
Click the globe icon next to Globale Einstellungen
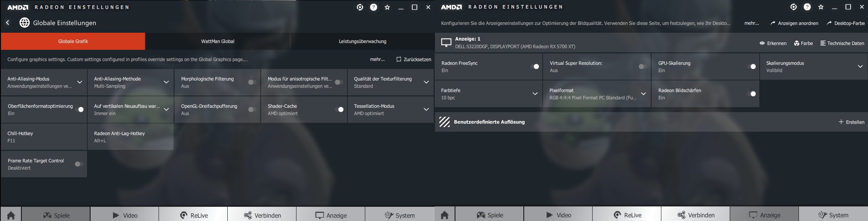24,23
